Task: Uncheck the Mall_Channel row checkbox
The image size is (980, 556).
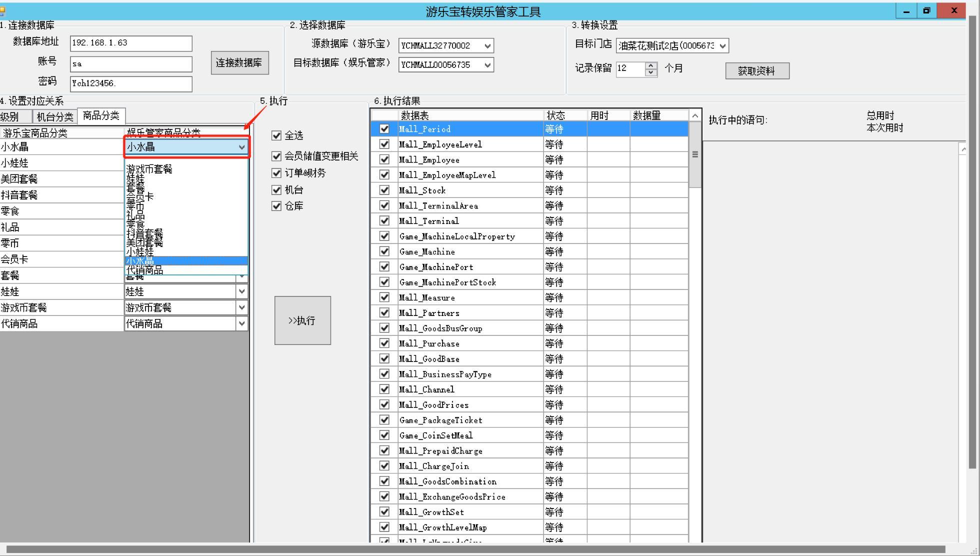Action: coord(384,389)
